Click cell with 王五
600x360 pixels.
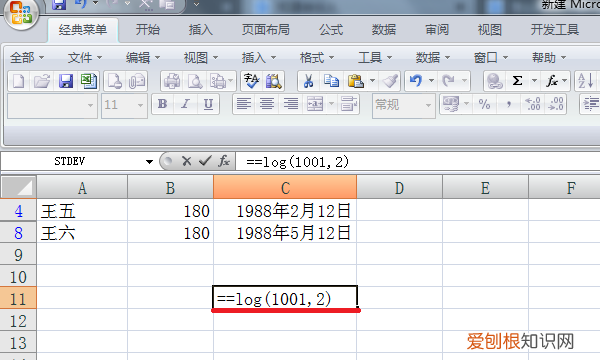click(x=82, y=210)
